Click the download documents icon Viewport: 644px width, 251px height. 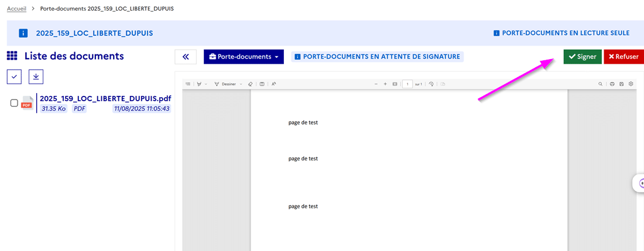(x=36, y=76)
